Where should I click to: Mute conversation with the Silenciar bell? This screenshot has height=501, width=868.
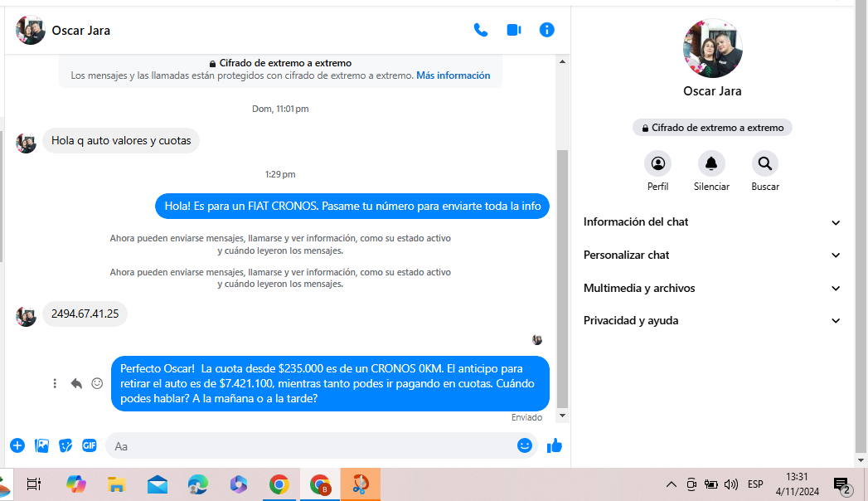(x=711, y=163)
